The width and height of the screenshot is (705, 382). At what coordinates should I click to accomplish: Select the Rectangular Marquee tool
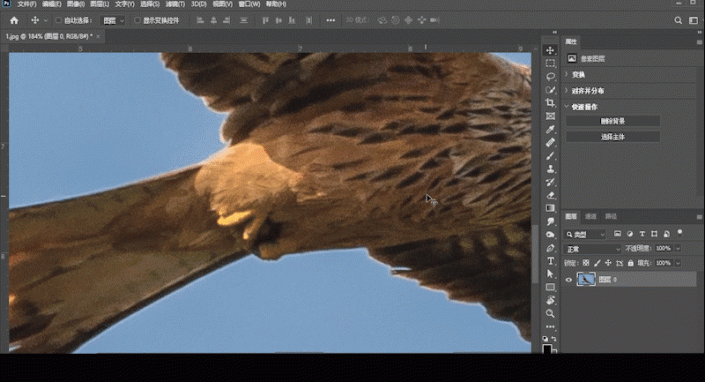550,63
